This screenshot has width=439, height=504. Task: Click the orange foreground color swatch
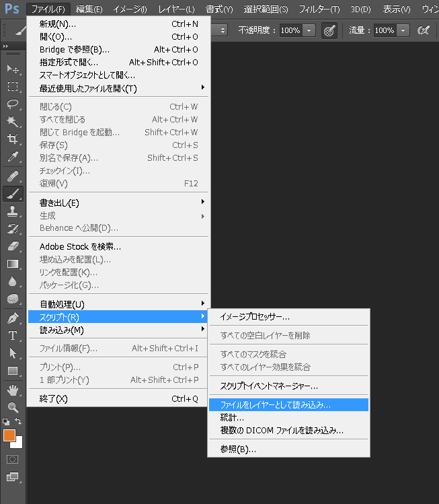point(9,436)
